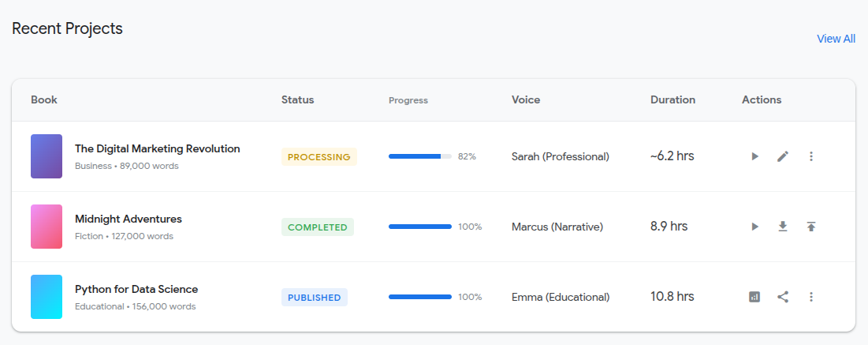Screen dimensions: 868x345
Task: Click the blue Python for Data Science cover
Action: click(x=47, y=297)
